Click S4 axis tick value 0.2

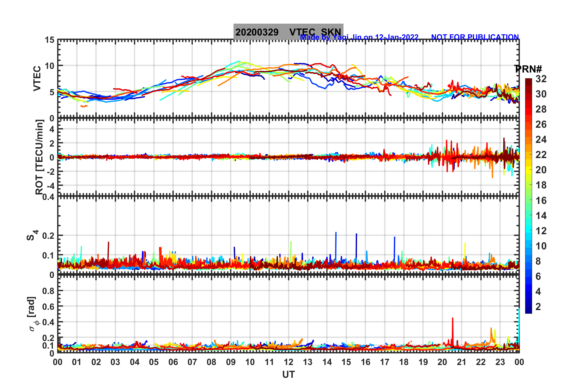point(49,236)
